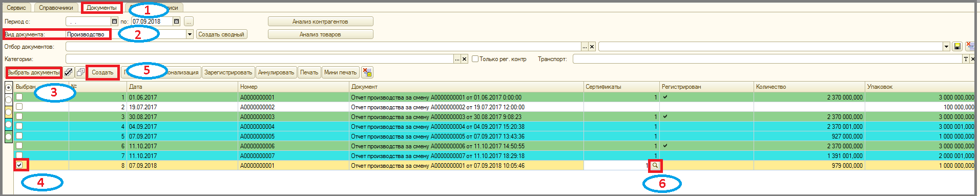Click Анализ товаров button
The image size is (980, 196).
coord(320,34)
